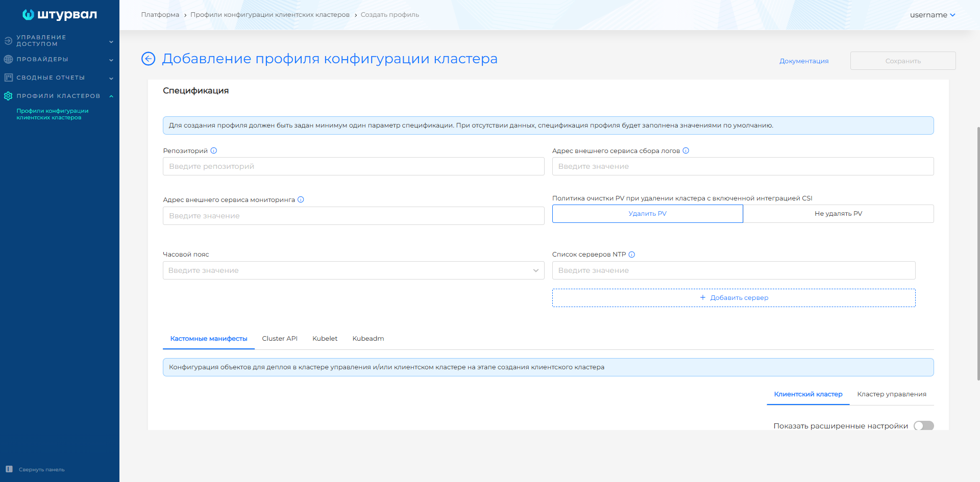Switch to Kubeadm tab
Viewport: 980px width, 482px height.
369,339
